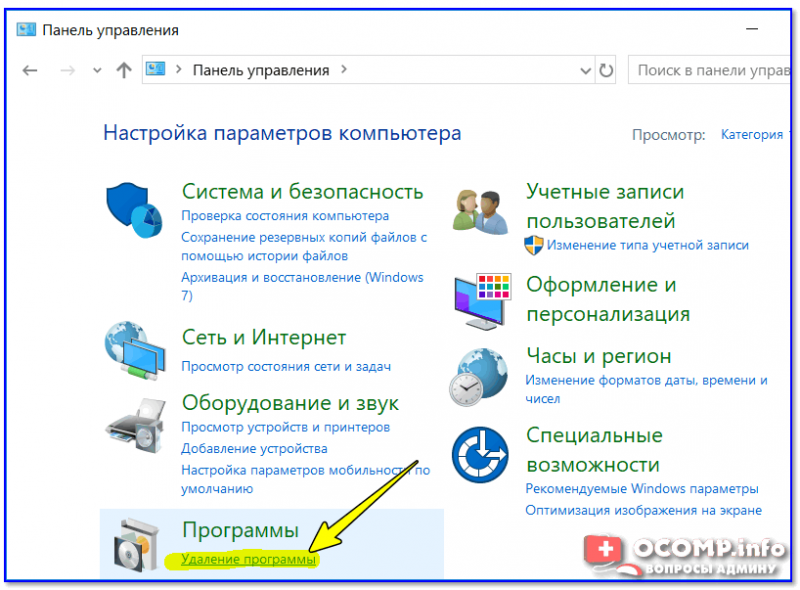Click the Clock and Region icon

[480, 375]
